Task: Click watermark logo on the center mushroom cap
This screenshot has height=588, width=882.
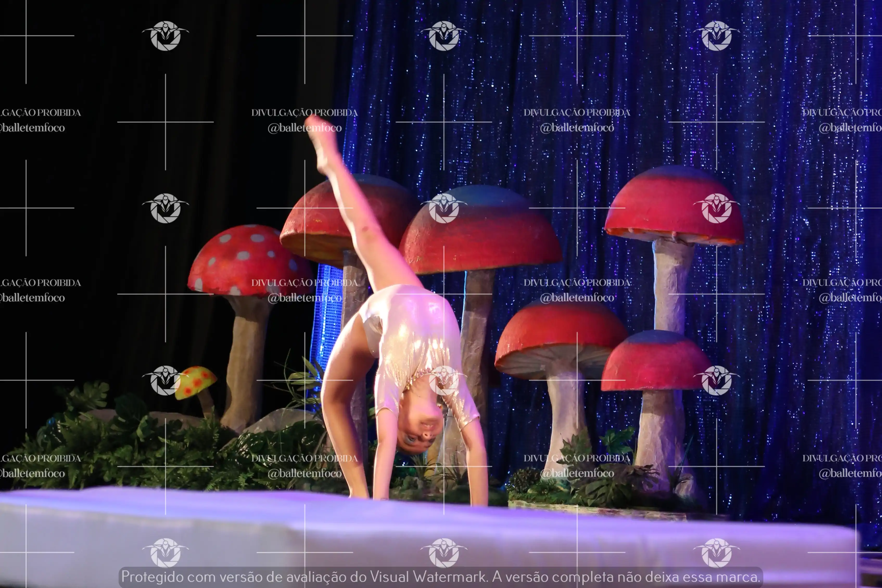Action: coord(444,208)
